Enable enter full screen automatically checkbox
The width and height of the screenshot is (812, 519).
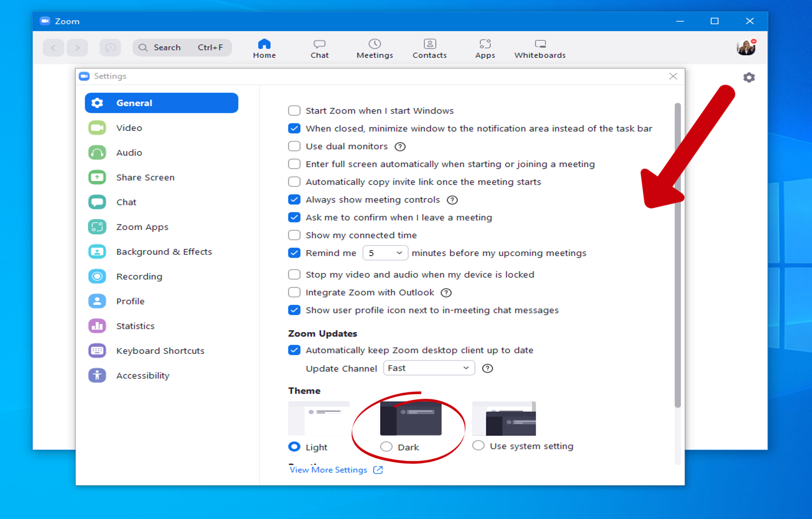pos(294,164)
